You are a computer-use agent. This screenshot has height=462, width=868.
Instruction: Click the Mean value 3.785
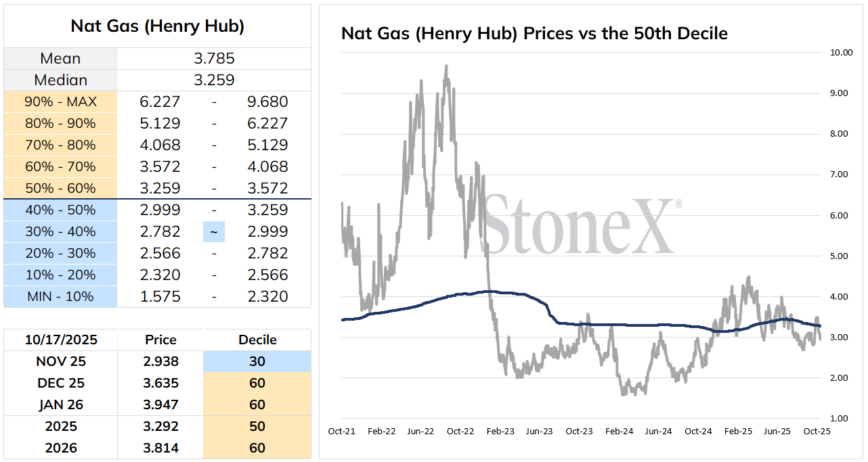click(214, 58)
